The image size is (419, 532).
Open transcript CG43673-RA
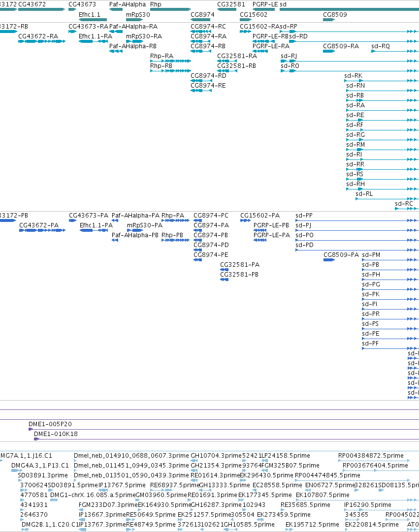coord(88,27)
